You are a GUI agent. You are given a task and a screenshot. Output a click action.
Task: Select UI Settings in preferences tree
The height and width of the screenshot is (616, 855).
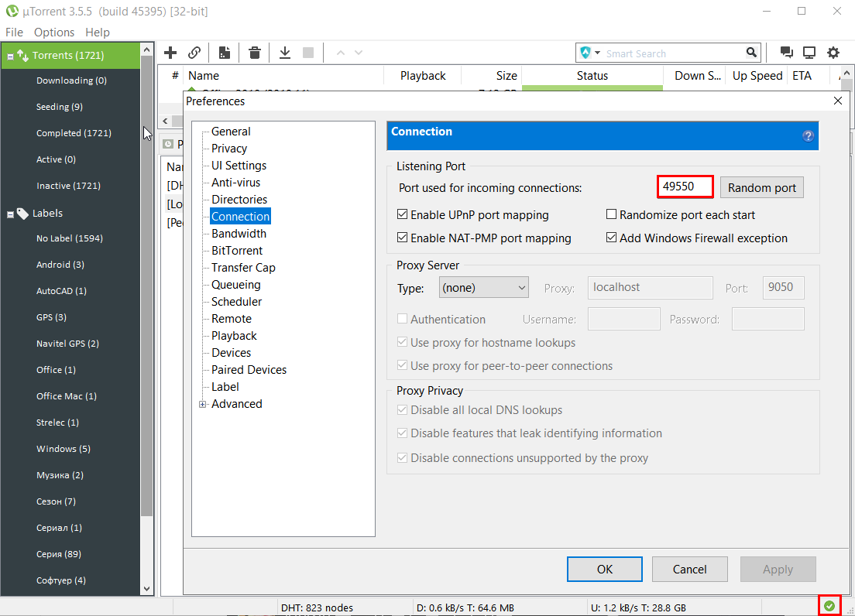pos(239,165)
